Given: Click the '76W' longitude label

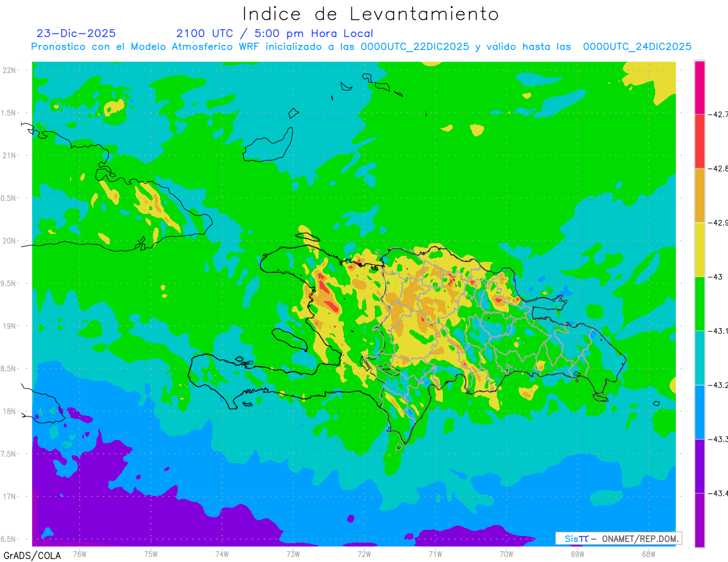Looking at the screenshot, I should pos(79,554).
